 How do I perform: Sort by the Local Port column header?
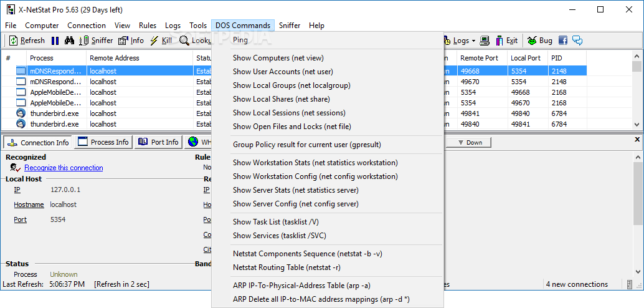click(x=528, y=58)
